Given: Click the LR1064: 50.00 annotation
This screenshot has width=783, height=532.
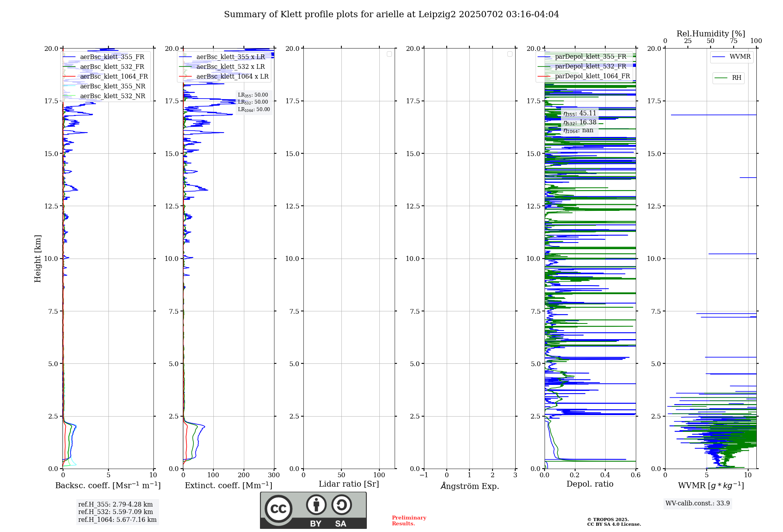Looking at the screenshot, I should 254,110.
